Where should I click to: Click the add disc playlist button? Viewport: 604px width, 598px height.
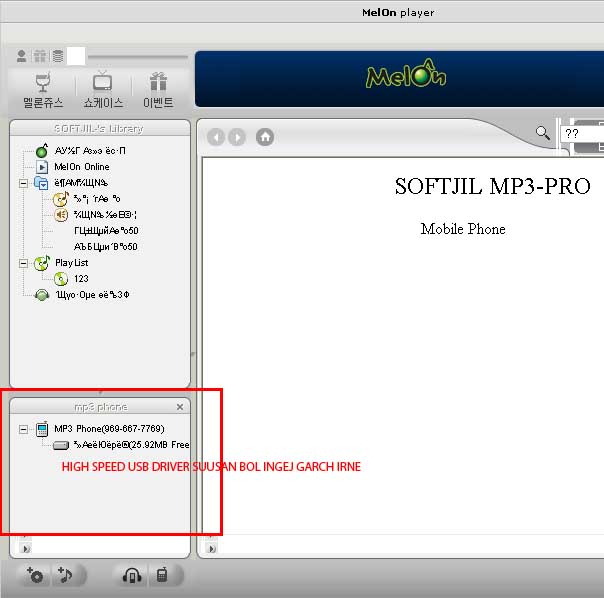pos(34,575)
